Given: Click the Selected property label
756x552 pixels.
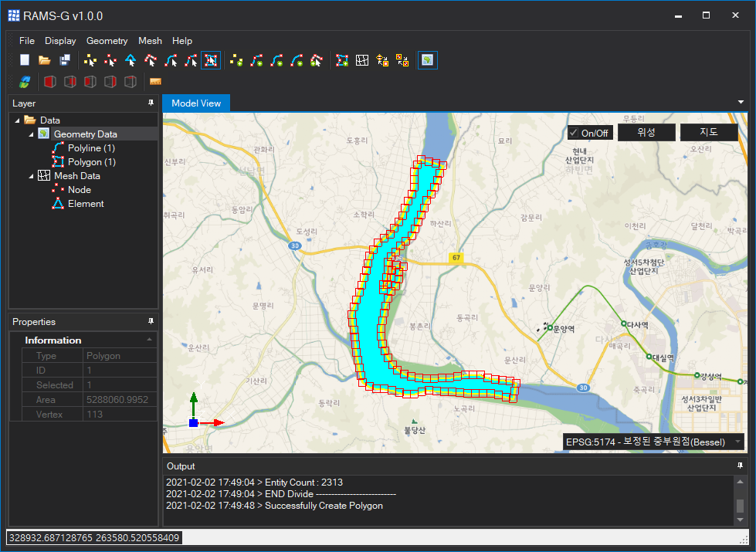Looking at the screenshot, I should 55,384.
